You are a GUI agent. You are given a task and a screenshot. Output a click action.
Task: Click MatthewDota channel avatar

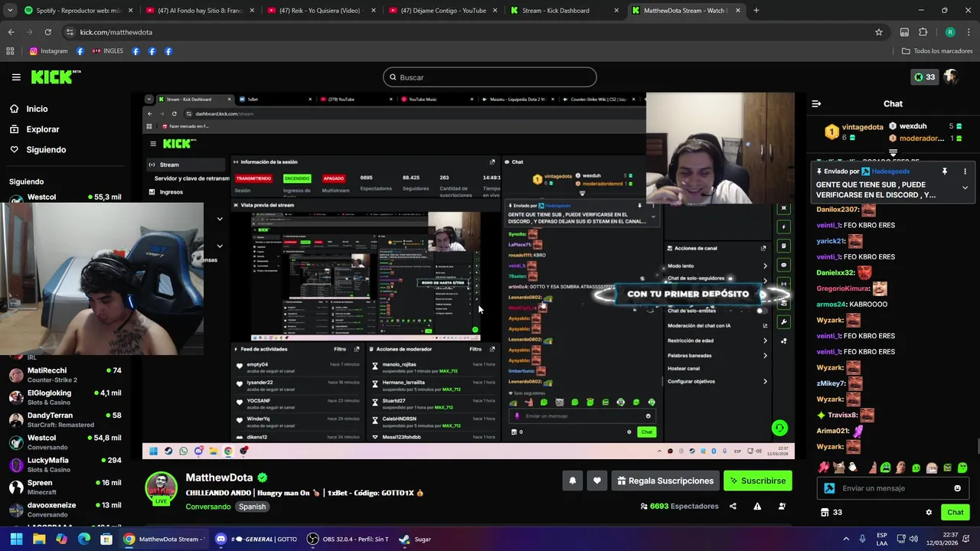pos(162,488)
